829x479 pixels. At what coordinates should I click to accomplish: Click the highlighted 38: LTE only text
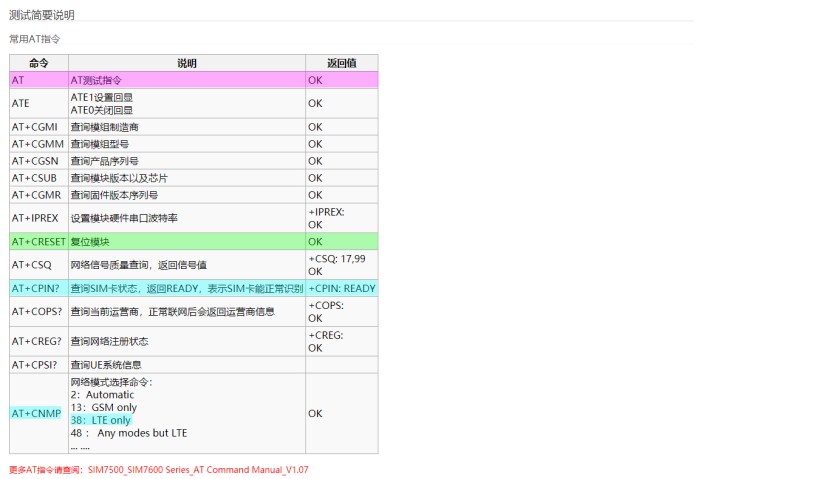[x=100, y=420]
